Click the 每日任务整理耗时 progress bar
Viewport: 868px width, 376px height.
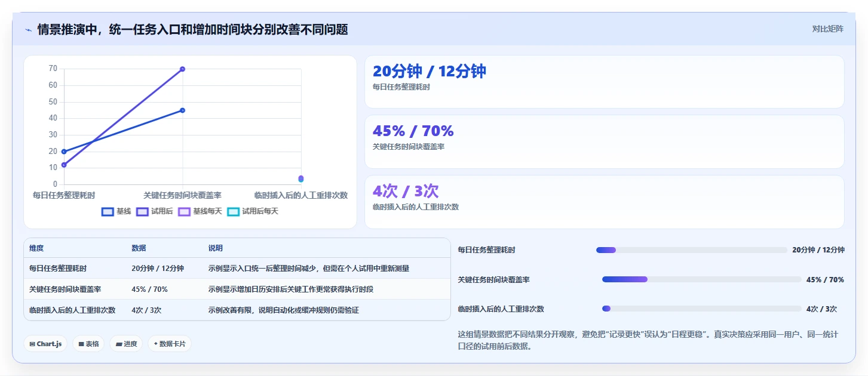691,250
